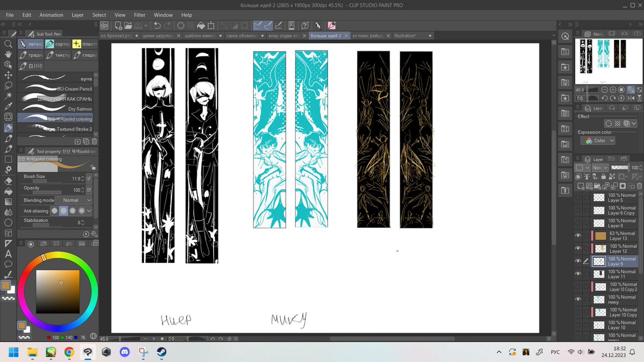
Task: Toggle Snap to special ruler button
Action: click(268, 25)
